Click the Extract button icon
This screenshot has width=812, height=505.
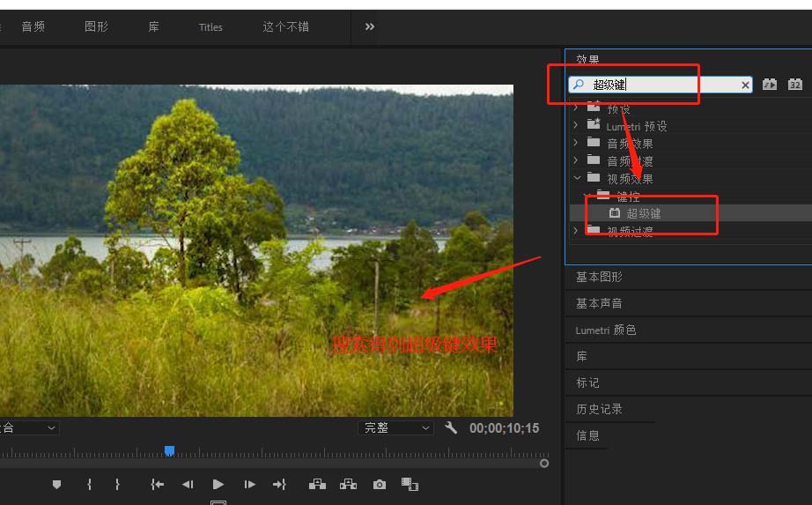(348, 484)
